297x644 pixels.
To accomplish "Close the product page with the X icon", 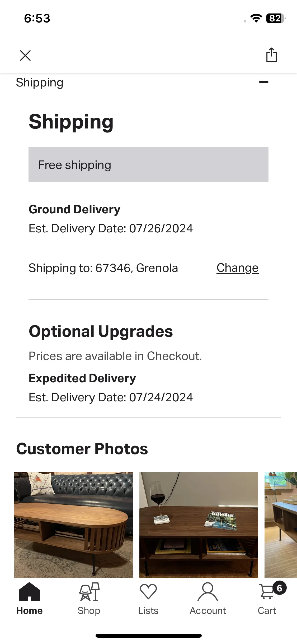I will click(25, 56).
